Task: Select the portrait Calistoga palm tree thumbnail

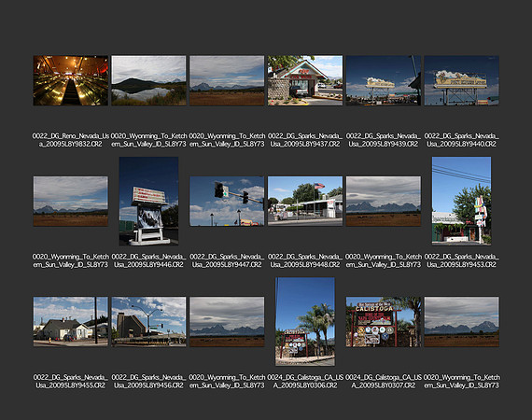Action: [305, 322]
